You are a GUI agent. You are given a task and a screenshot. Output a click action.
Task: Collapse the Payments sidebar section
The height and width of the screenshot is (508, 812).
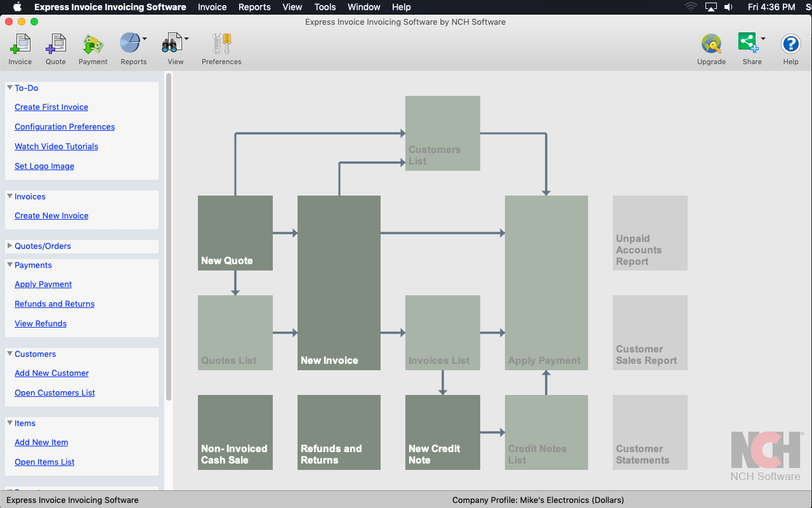click(10, 265)
